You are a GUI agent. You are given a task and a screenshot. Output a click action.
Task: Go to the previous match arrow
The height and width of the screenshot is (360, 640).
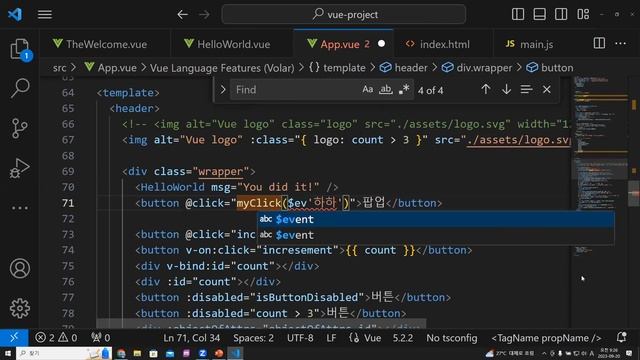485,89
